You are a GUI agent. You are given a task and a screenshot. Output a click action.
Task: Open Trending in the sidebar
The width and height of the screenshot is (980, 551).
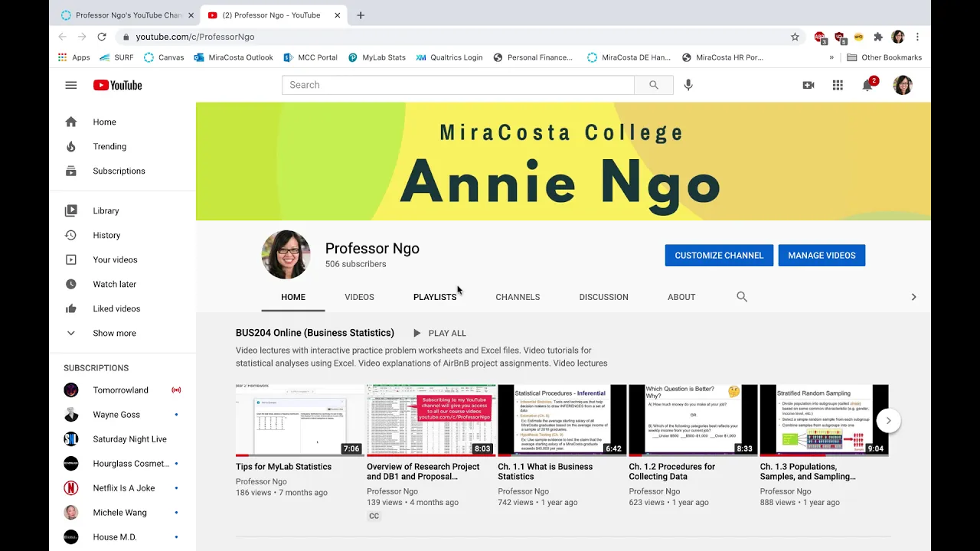click(x=122, y=146)
